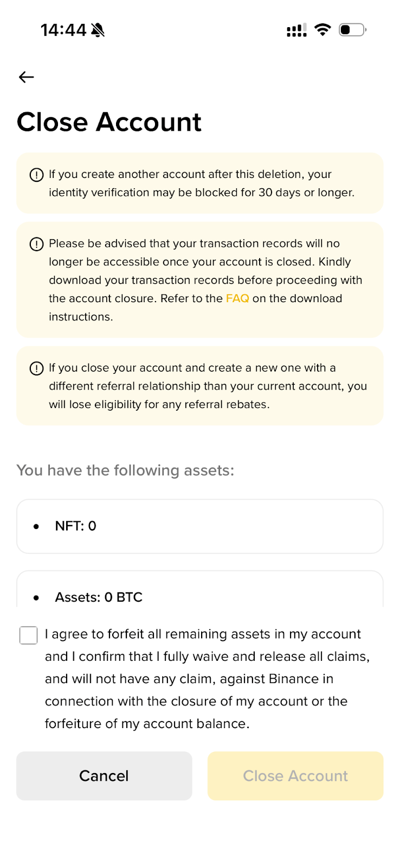The height and width of the screenshot is (868, 400).
Task: Tap the battery icon in status bar
Action: (352, 30)
